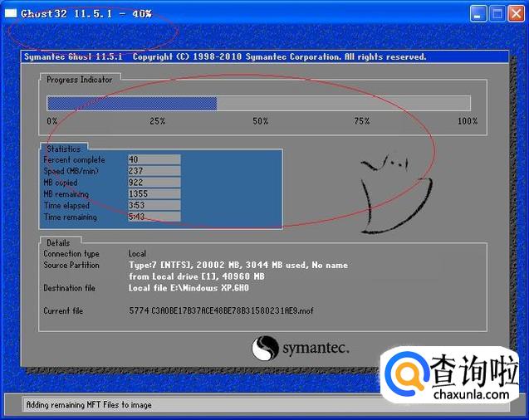Click the Time elapsed label

(66, 206)
